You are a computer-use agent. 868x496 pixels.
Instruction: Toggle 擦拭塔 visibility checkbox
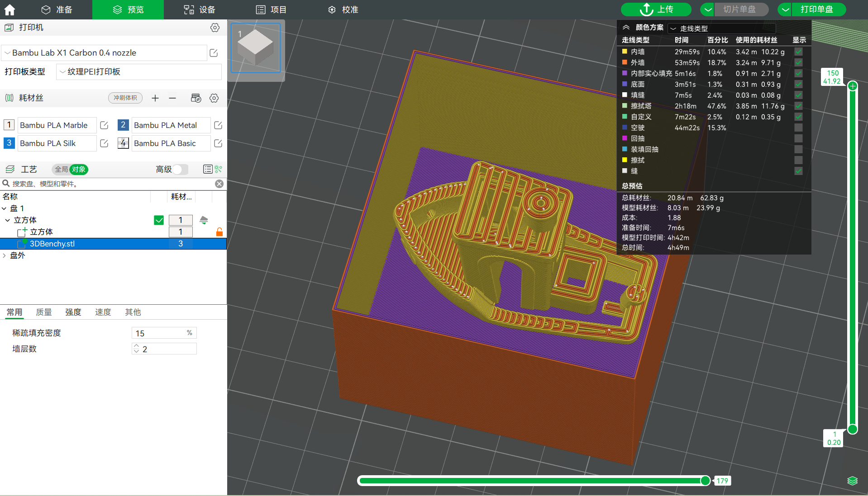coord(798,106)
